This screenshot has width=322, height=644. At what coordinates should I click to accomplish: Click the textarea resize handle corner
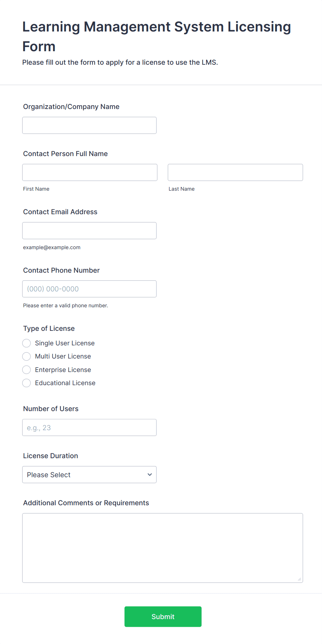pos(299,579)
